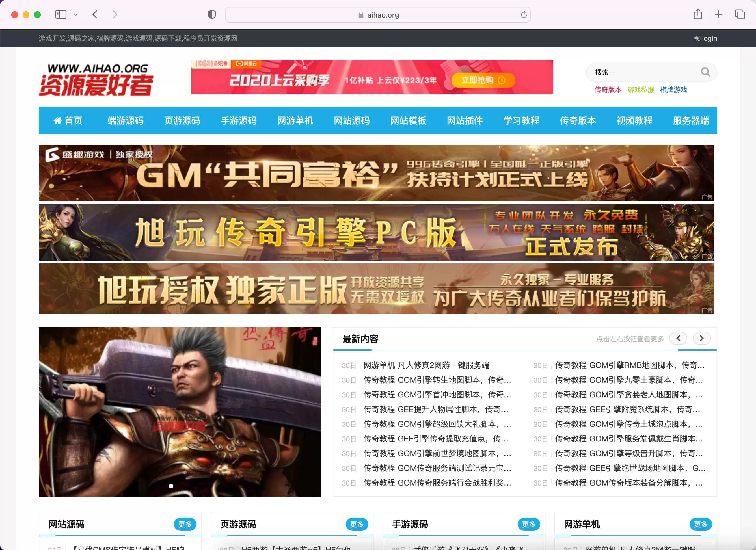This screenshot has height=550, width=756.
Task: Show previous 最新内容 page arrow
Action: pyautogui.click(x=678, y=339)
